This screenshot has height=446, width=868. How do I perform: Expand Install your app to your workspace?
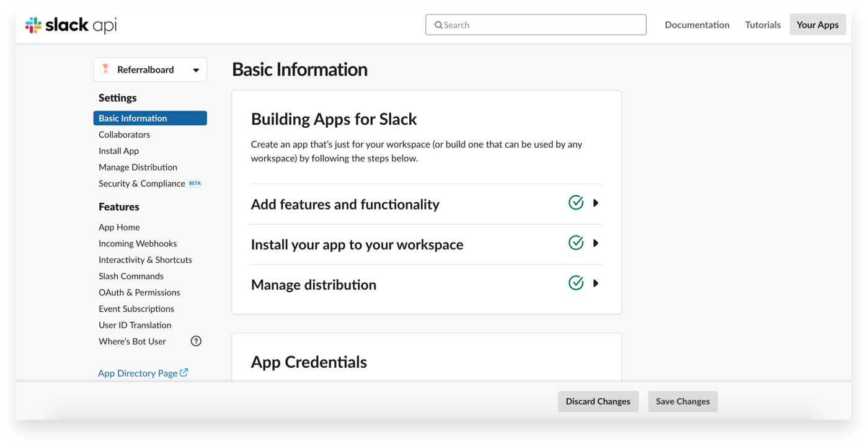coord(596,243)
